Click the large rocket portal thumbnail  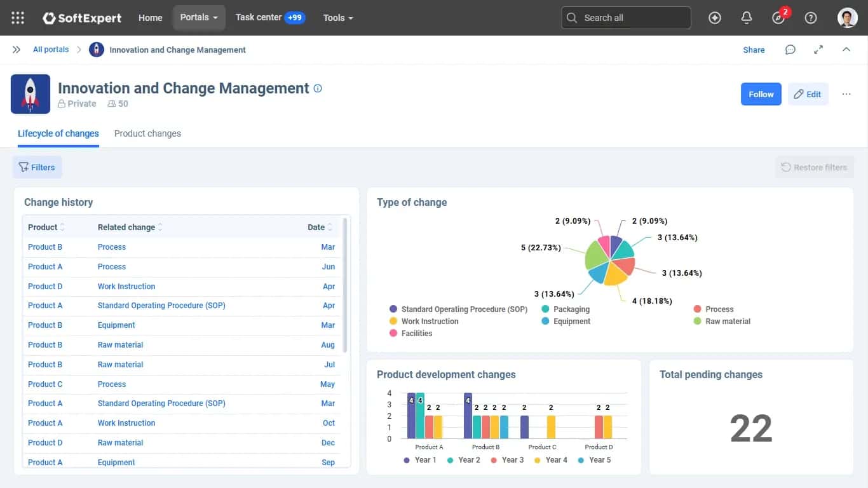point(31,94)
